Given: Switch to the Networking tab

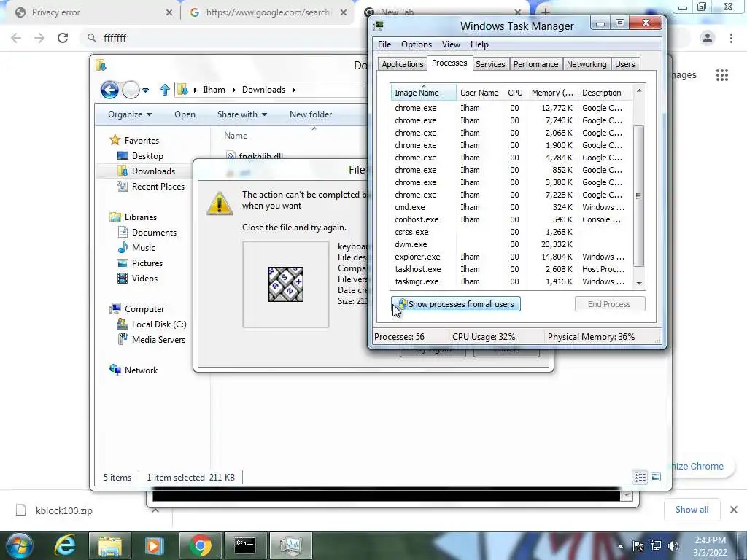Looking at the screenshot, I should 587,64.
